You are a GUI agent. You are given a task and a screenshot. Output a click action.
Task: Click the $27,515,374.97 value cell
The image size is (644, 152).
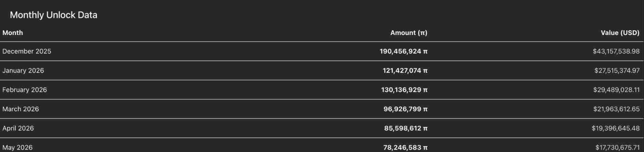(x=617, y=71)
